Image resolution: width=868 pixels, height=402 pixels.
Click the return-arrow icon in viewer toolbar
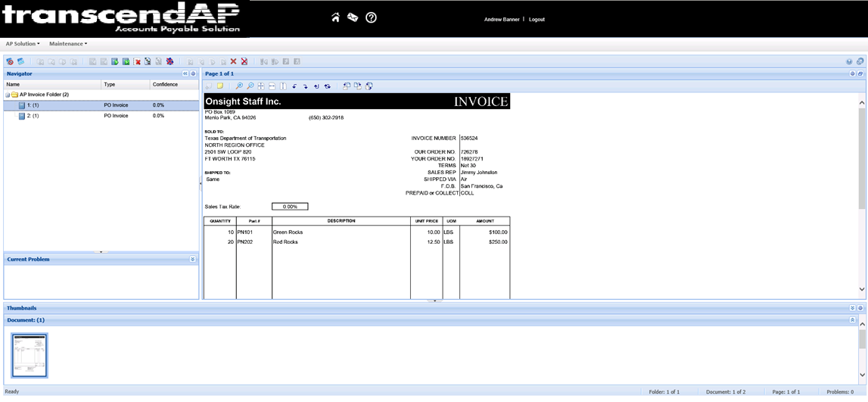coord(316,86)
